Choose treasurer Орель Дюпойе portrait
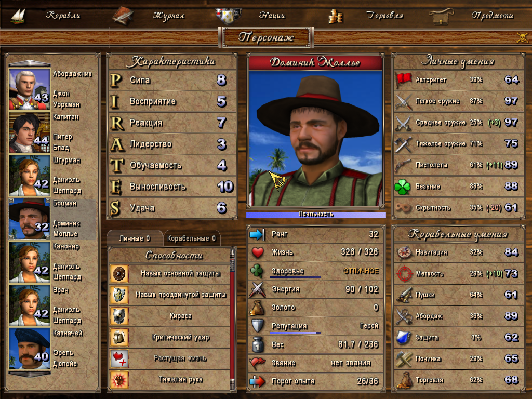The image size is (532, 399). [30, 349]
